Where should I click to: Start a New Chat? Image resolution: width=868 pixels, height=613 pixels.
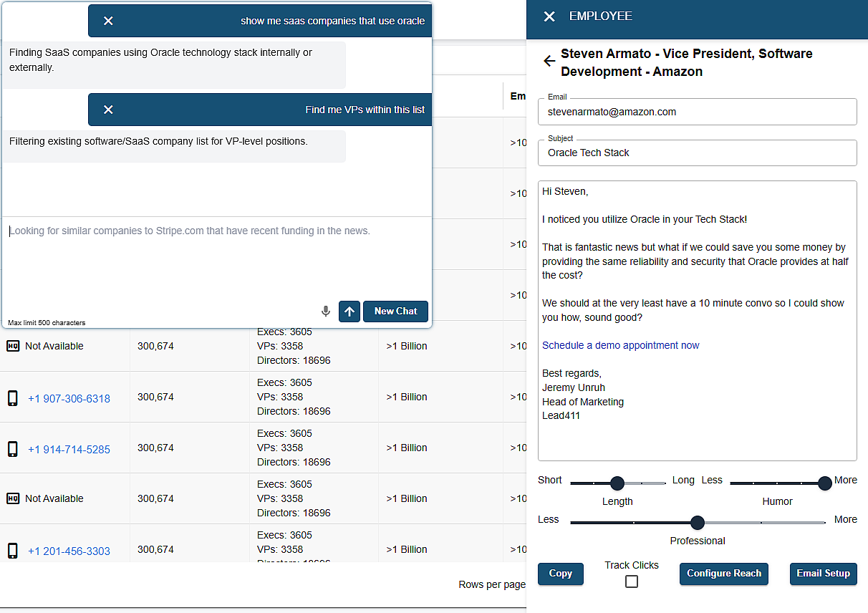395,311
